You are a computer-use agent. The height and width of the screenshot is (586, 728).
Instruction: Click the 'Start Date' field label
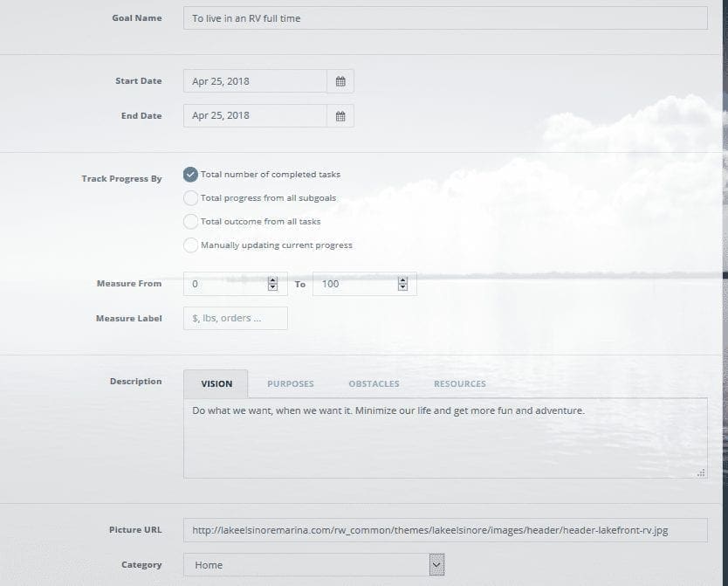[x=139, y=81]
